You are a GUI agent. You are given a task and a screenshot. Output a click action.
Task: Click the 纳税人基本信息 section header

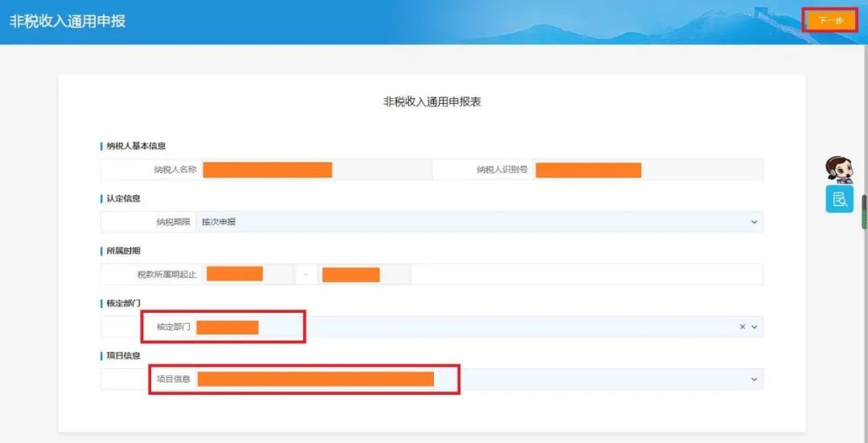(136, 146)
